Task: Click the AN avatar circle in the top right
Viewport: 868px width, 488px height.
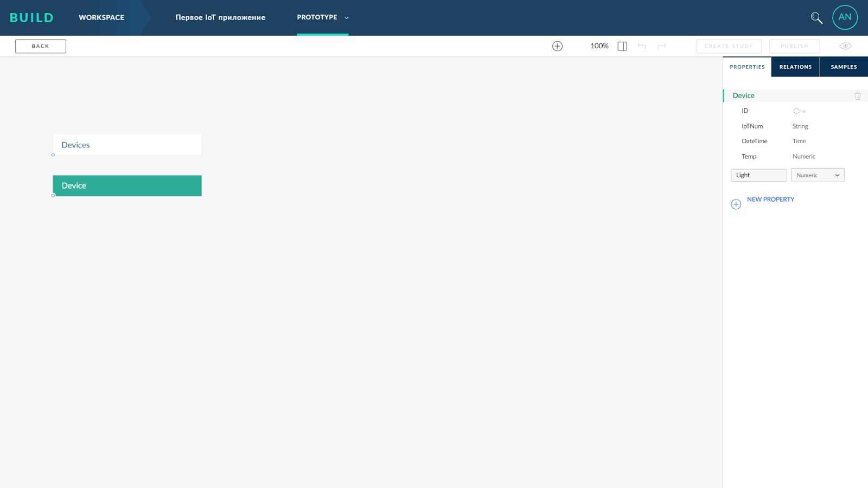Action: pos(845,17)
